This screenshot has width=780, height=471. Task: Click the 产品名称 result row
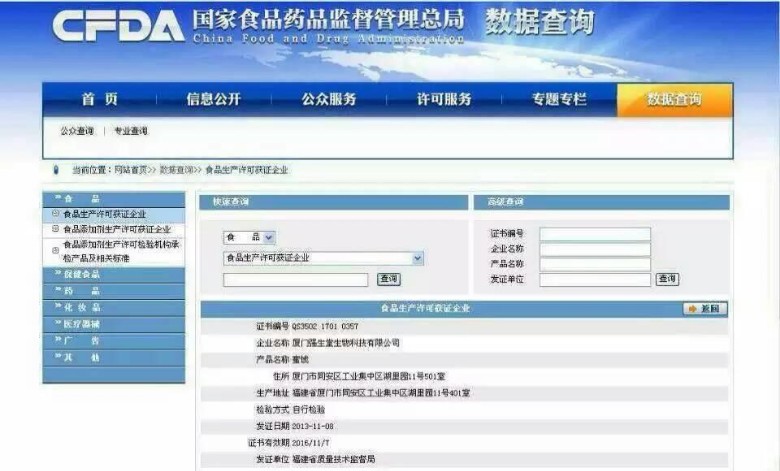464,360
